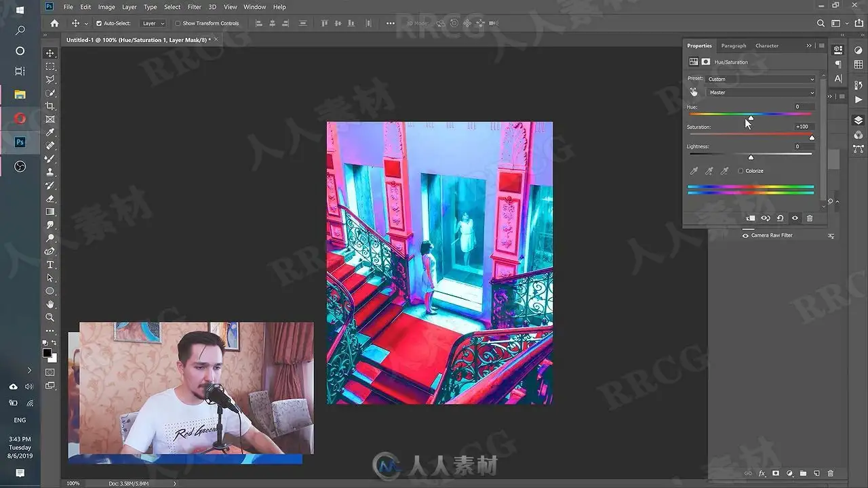
Task: Open the Auto-Select Layer dropdown
Action: pos(153,23)
